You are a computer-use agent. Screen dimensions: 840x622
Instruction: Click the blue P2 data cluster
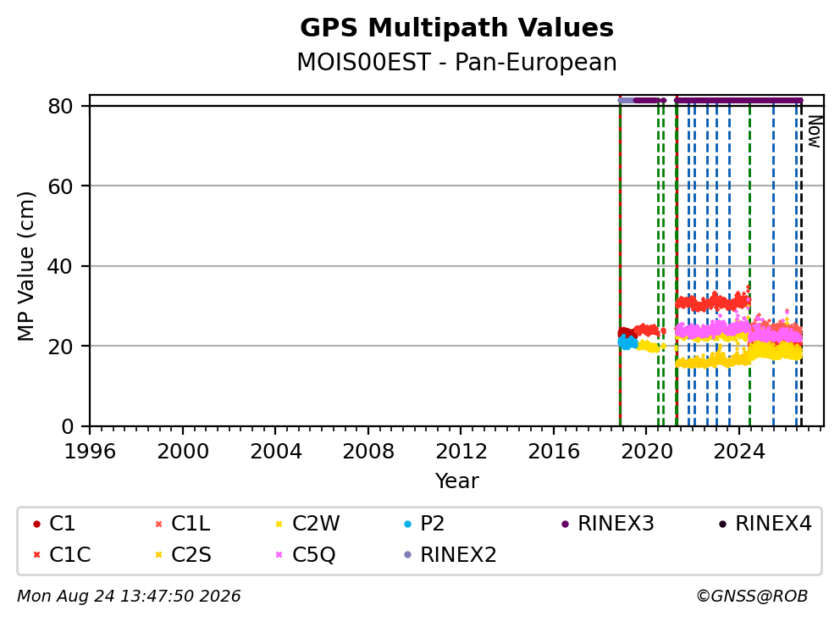pyautogui.click(x=627, y=342)
